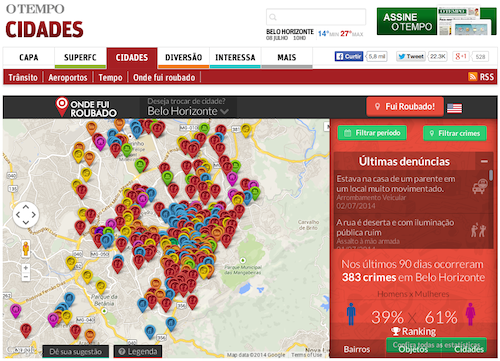The image size is (500, 361).
Task: Open the MAIS tab
Action: [x=287, y=57]
